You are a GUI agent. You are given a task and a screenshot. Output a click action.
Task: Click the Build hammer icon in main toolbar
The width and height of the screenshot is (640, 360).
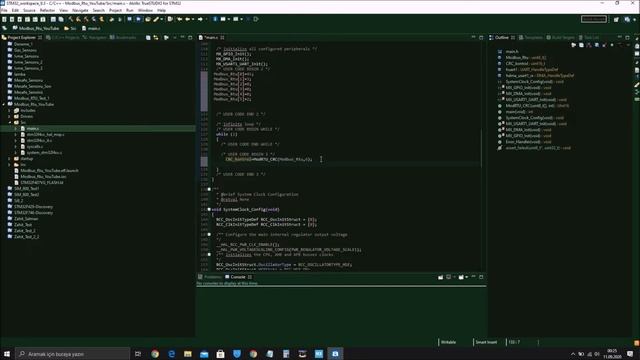(x=71, y=19)
